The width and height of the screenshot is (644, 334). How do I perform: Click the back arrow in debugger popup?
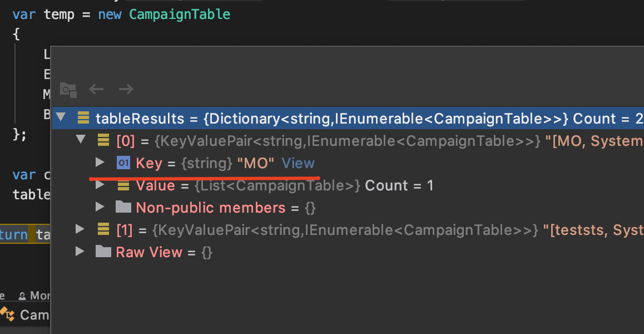pos(97,89)
